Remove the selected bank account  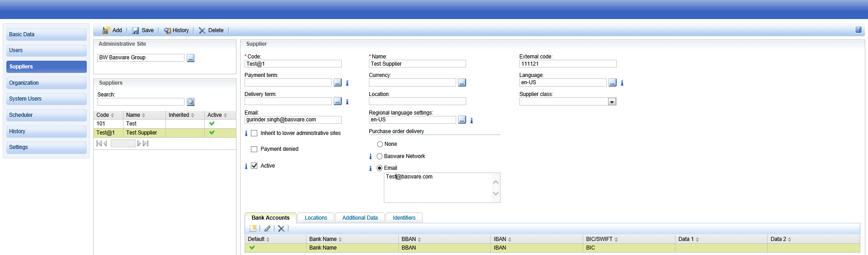click(x=281, y=229)
